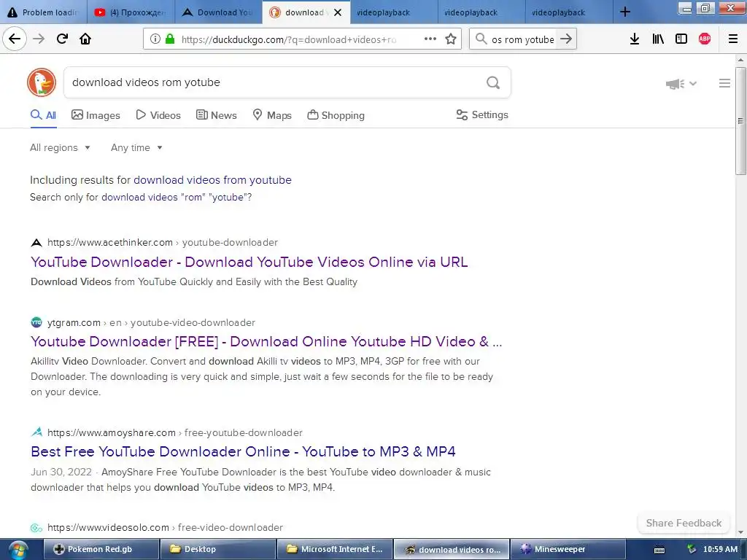747x560 pixels.
Task: Open the ytgram.com URL breadcrumb
Action: 151,323
